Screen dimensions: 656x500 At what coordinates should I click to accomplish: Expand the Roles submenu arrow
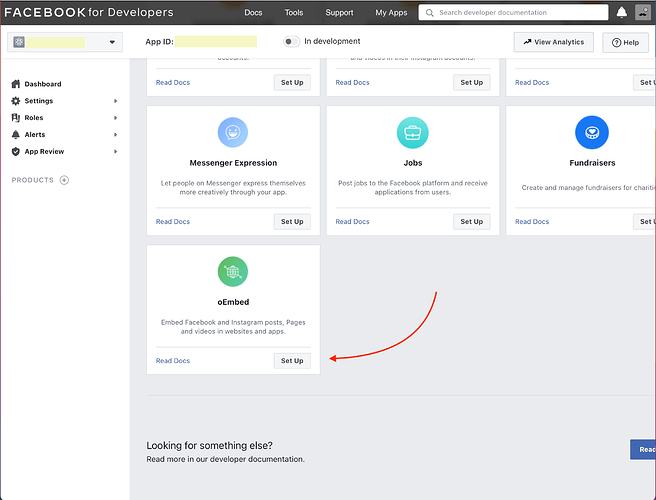[x=115, y=118]
